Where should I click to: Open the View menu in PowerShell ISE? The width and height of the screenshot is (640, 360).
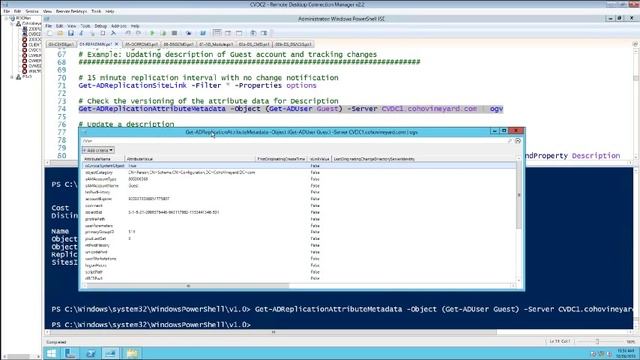tap(71, 26)
